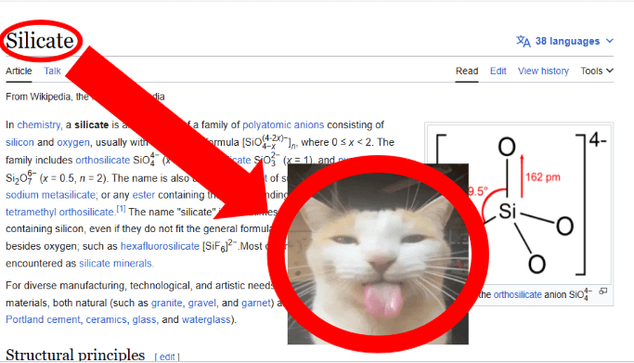The image size is (634, 363).
Task: Follow the garnet link
Action: 256,303
